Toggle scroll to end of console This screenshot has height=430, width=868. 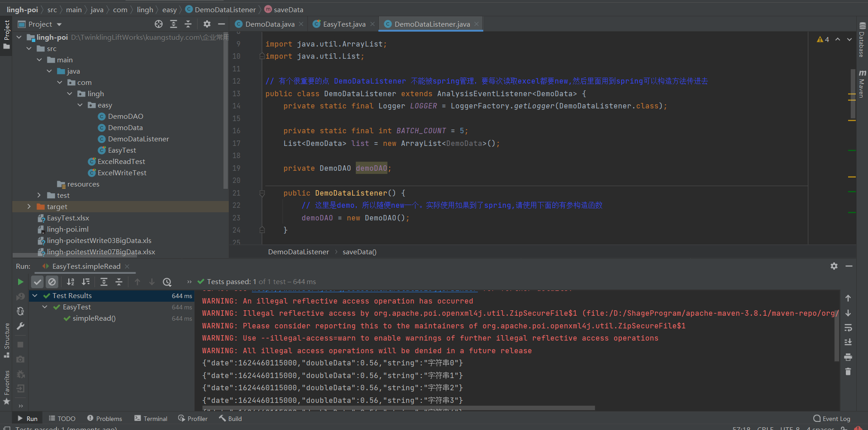[x=848, y=342]
